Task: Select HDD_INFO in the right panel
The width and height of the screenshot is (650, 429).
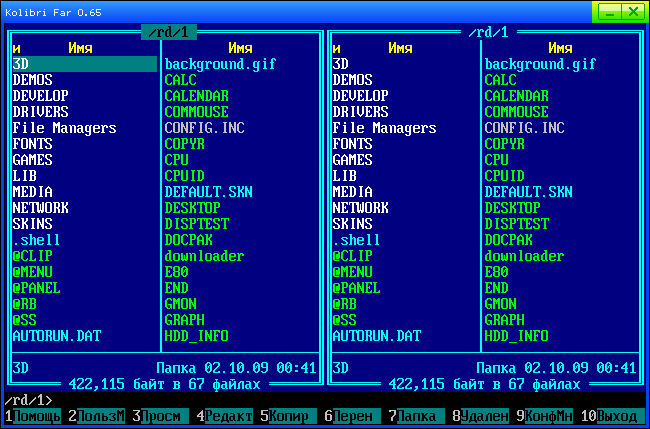Action: tap(516, 336)
